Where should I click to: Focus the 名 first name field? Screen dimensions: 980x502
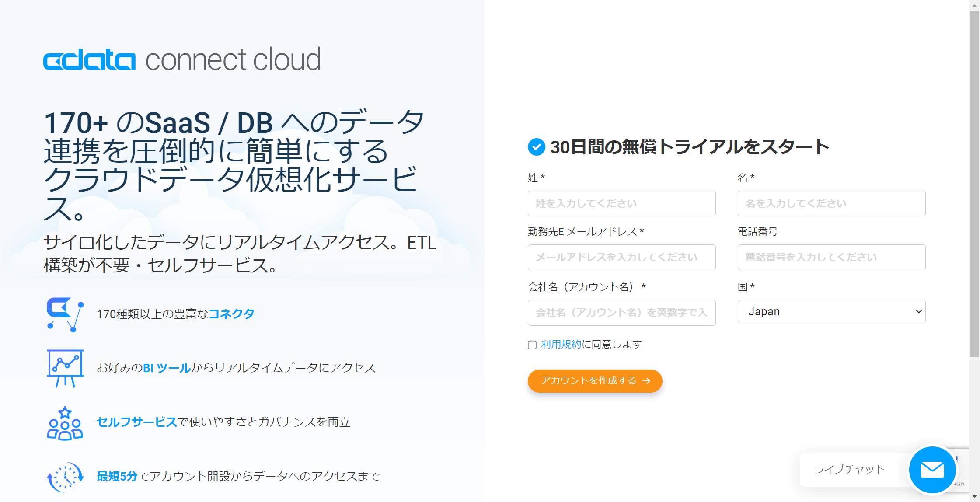coord(831,203)
